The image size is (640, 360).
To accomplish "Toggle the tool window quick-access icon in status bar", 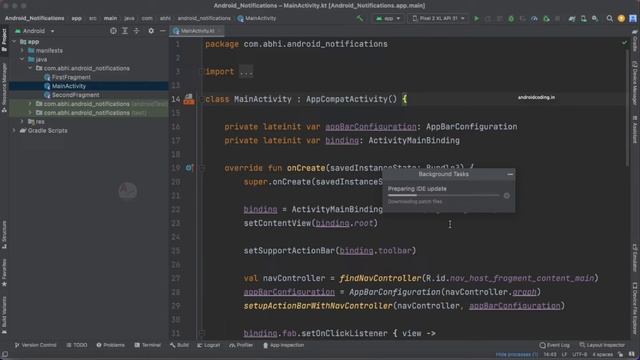I will tap(4, 355).
